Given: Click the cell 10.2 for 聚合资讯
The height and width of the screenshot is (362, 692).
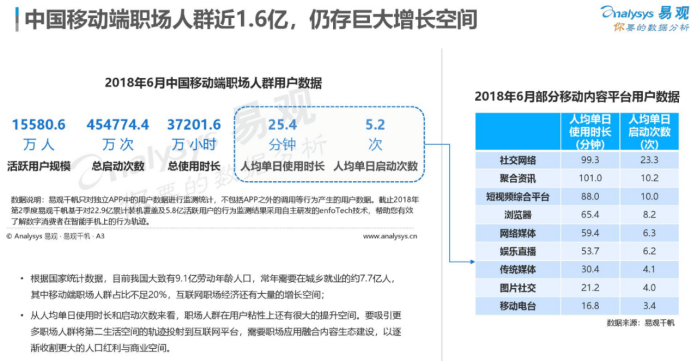Looking at the screenshot, I should (649, 178).
